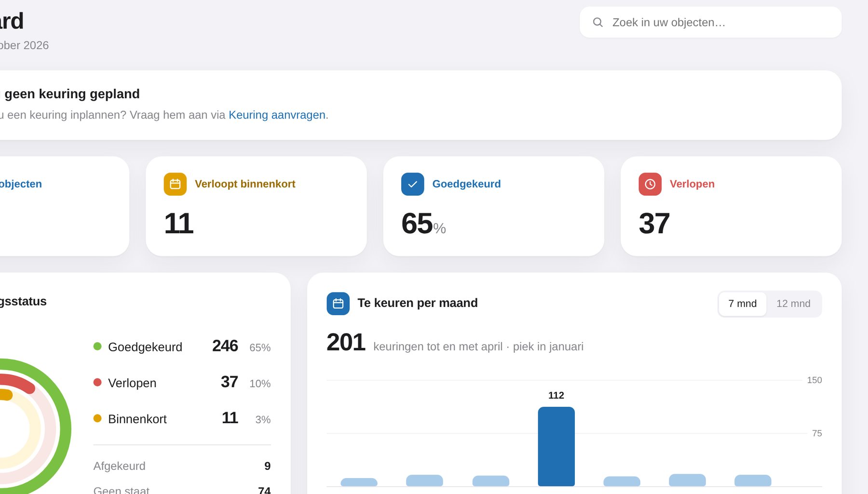Viewport: 868px width, 494px height.
Task: Click the 150 axis label
Action: click(814, 380)
